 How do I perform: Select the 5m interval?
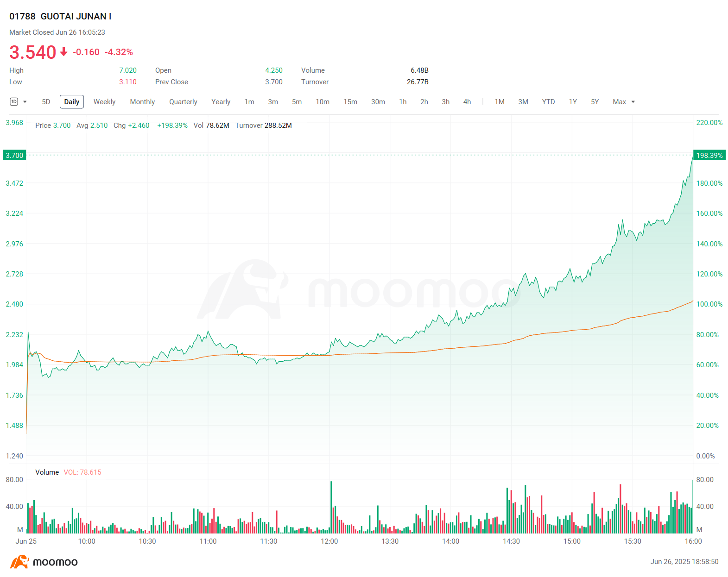coord(297,101)
